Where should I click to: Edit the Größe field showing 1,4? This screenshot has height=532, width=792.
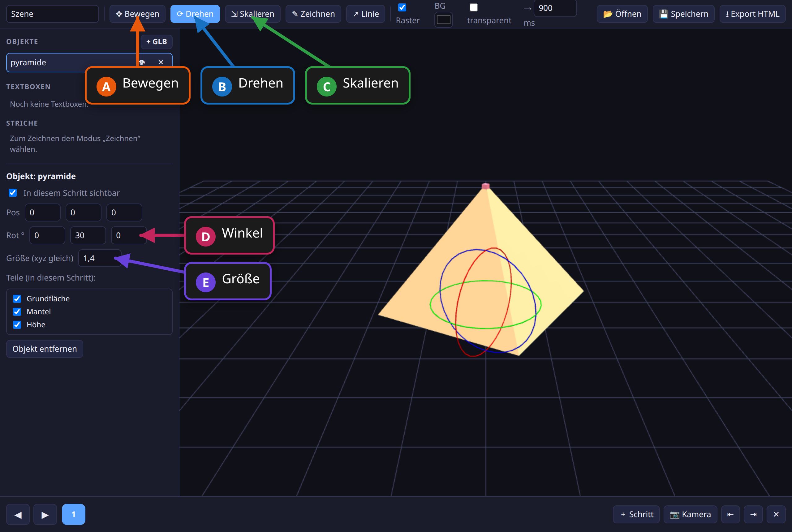click(100, 258)
